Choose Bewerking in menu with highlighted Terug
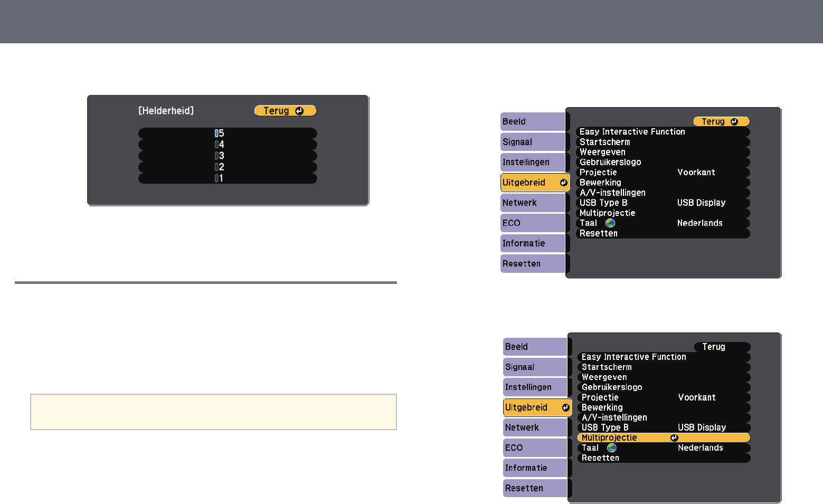The image size is (823, 504). [663, 183]
